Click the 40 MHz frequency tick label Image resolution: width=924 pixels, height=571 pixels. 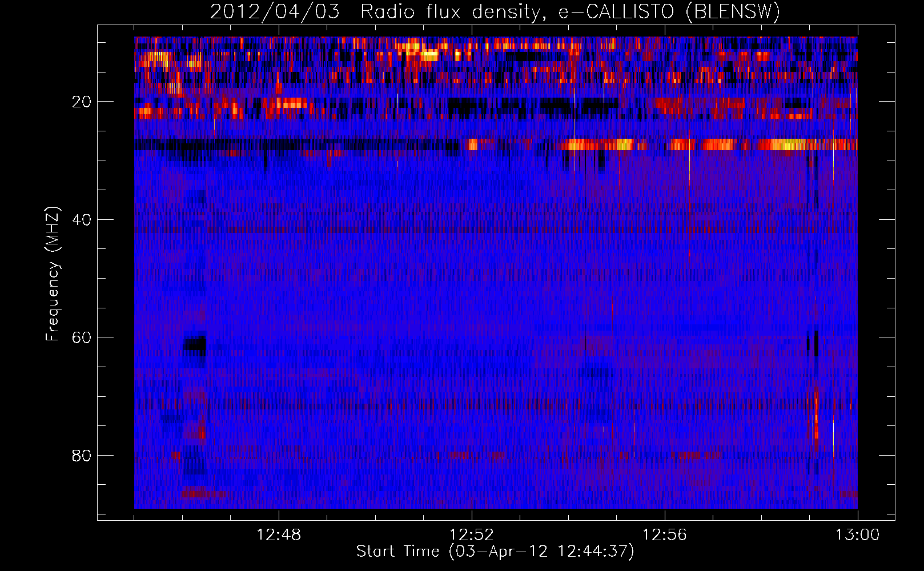[82, 220]
